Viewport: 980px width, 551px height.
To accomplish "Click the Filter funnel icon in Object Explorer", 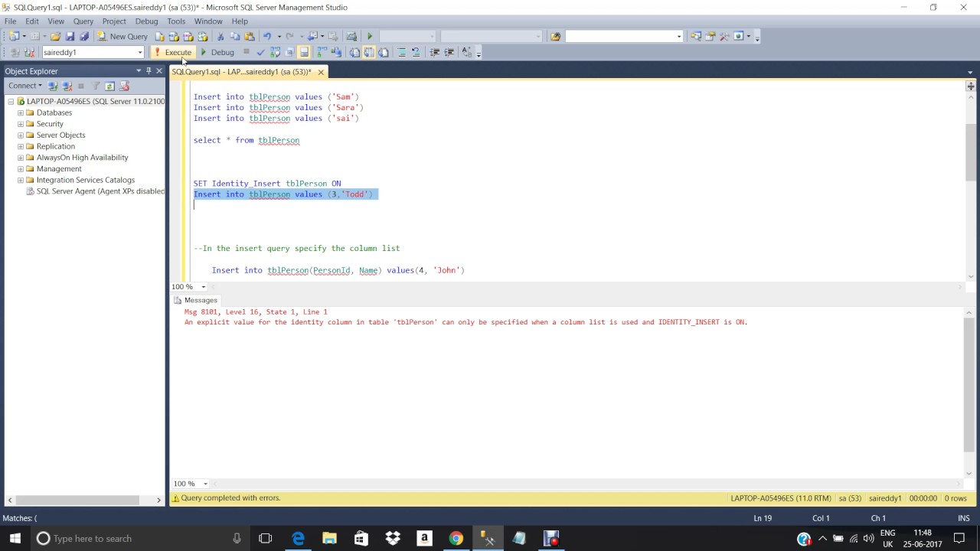I will [96, 86].
